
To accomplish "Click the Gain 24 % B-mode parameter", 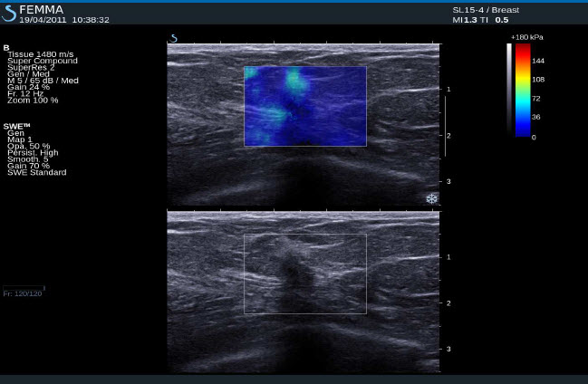I will coord(28,87).
